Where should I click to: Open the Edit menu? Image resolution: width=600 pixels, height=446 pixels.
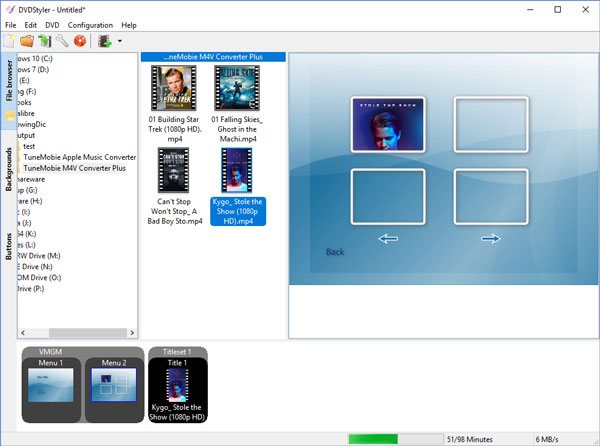[x=30, y=25]
